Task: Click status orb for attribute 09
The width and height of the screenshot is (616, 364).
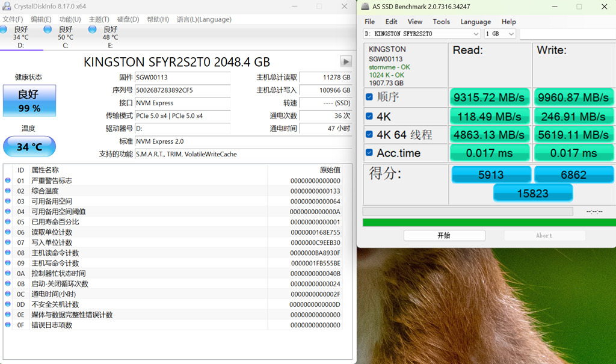Action: (x=8, y=263)
